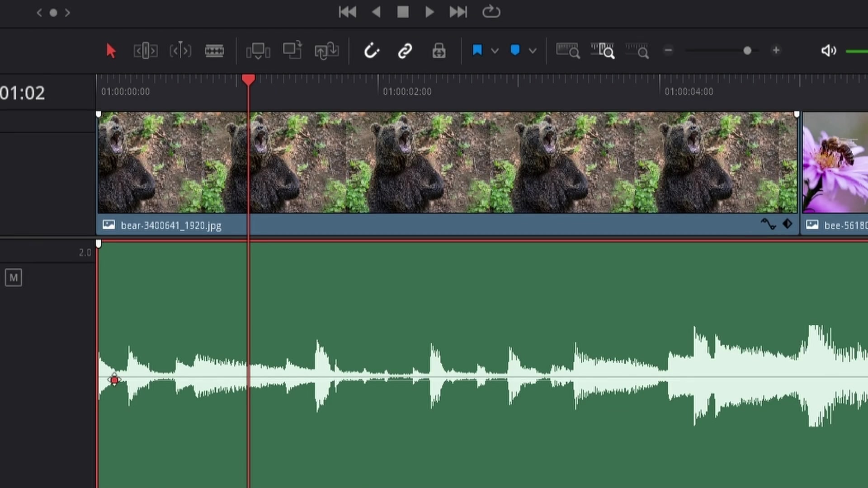Choose the Dynamic Trim Mode tool
The width and height of the screenshot is (868, 488).
tap(180, 51)
